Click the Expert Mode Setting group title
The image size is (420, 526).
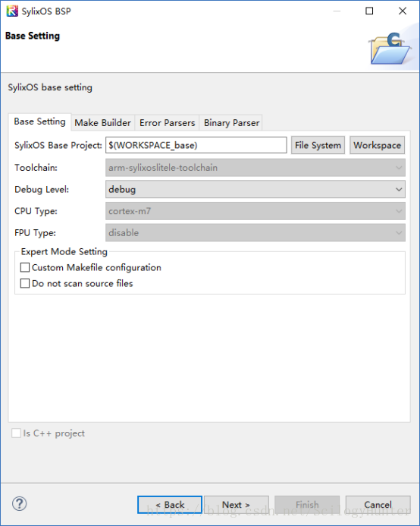pos(64,251)
